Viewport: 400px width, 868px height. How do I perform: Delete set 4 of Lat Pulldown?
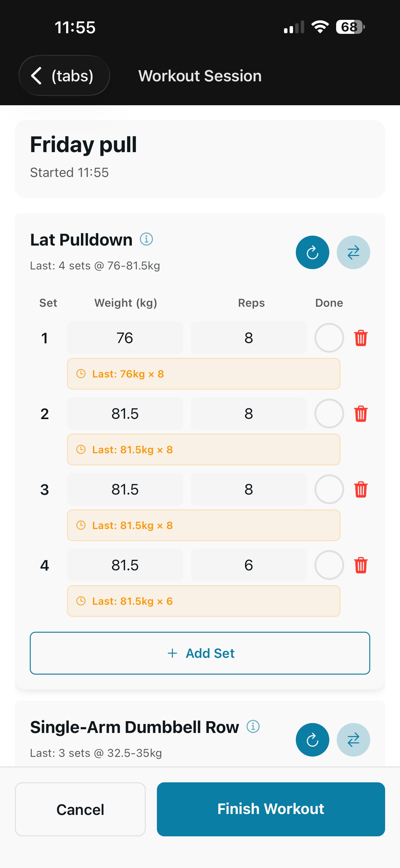click(361, 565)
